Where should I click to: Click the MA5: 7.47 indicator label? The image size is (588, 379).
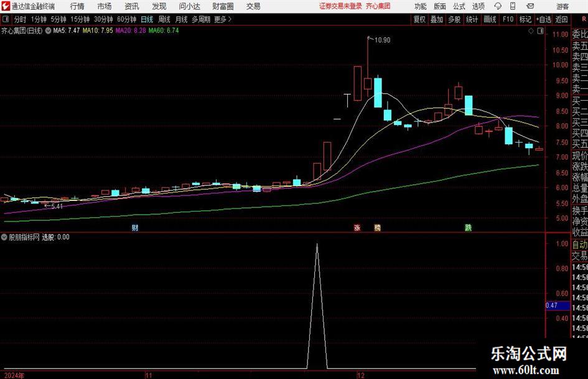67,30
